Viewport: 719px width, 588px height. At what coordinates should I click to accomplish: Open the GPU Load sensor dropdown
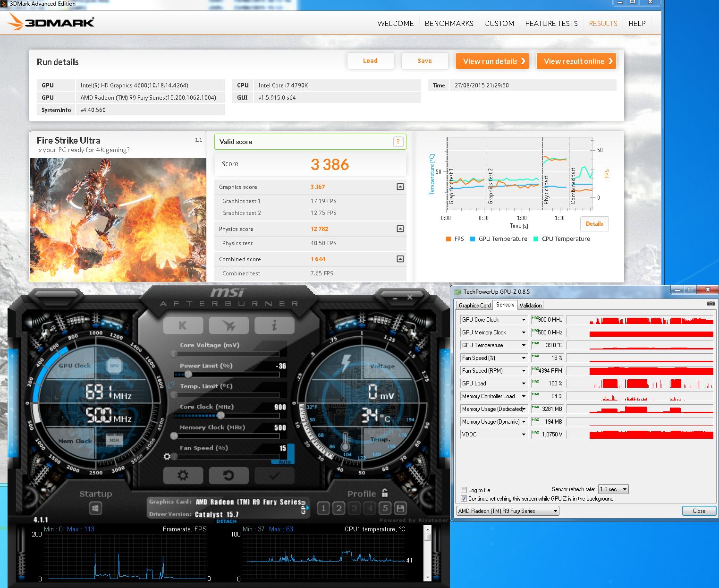[x=524, y=383]
